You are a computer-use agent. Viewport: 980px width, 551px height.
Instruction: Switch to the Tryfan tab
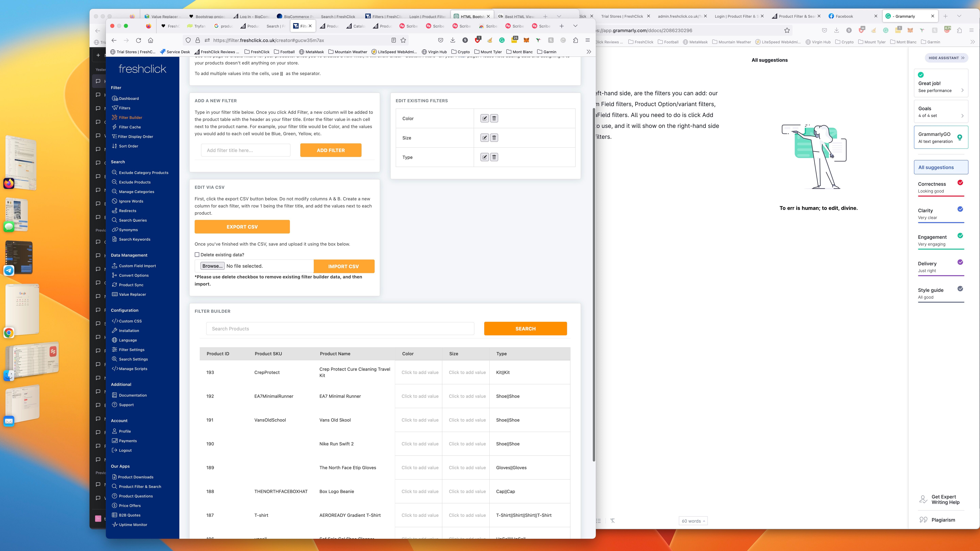(196, 26)
